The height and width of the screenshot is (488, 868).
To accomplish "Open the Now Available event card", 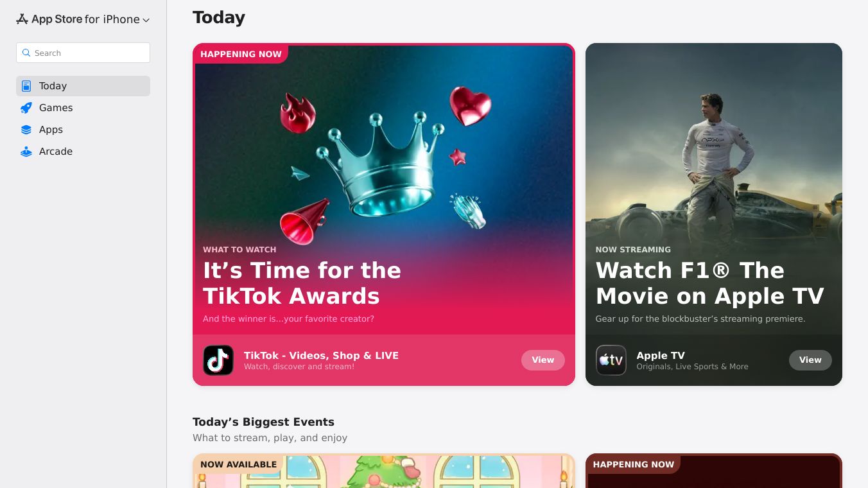I will point(384,471).
